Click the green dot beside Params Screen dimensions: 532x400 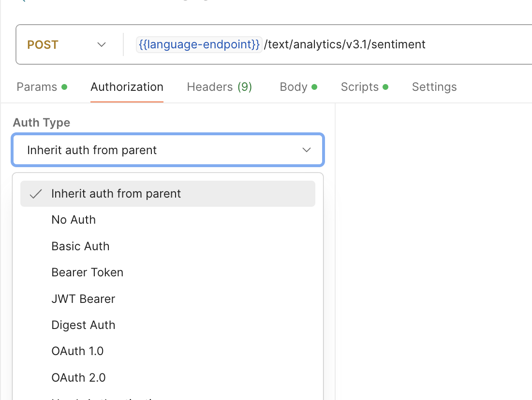[x=64, y=87]
